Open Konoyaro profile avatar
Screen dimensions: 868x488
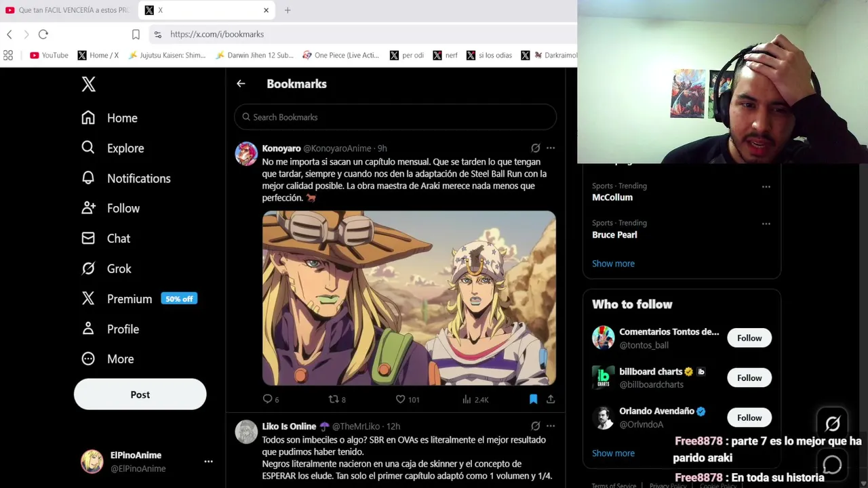[x=246, y=154]
